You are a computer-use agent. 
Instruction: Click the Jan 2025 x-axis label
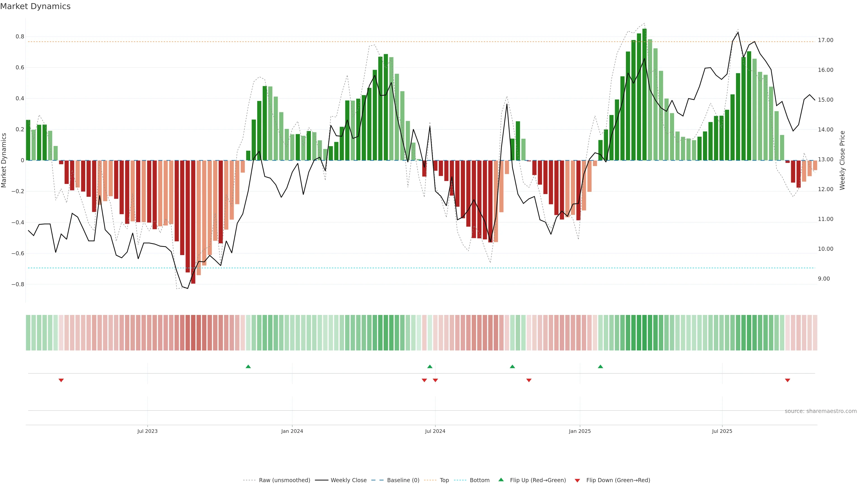point(580,431)
